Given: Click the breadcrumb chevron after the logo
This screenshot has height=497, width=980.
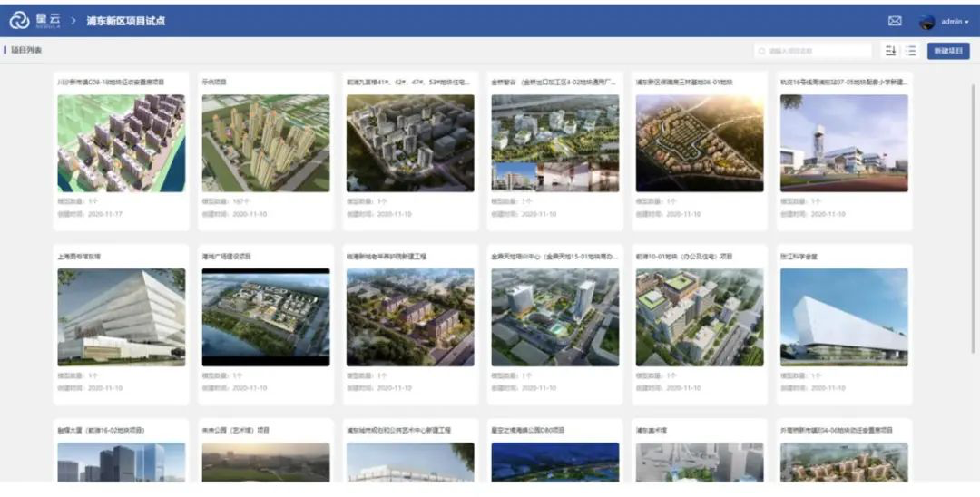Looking at the screenshot, I should coord(73,21).
